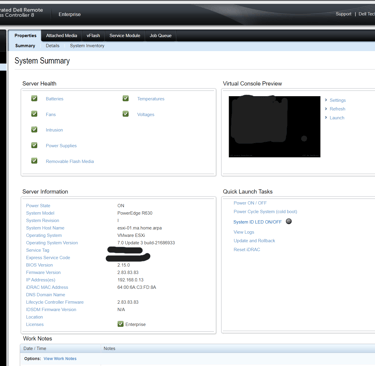
Task: Click the Voltages green status checkmark icon
Action: click(126, 114)
